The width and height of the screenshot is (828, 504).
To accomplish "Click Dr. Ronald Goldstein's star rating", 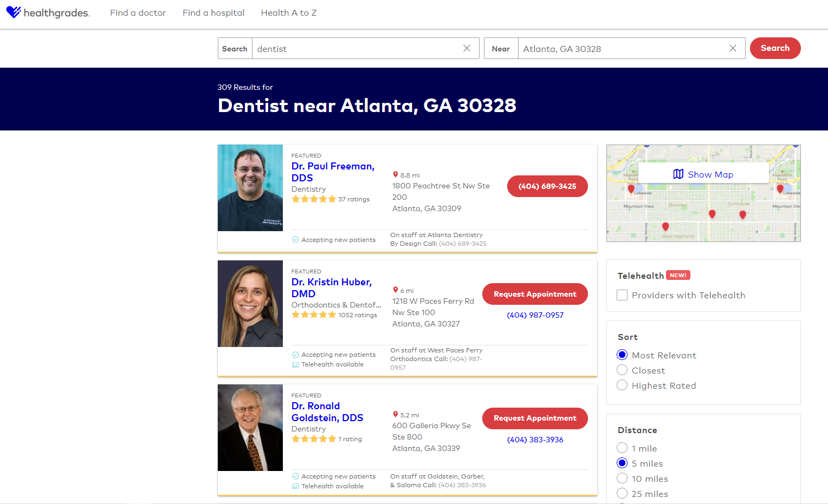I will (x=314, y=439).
